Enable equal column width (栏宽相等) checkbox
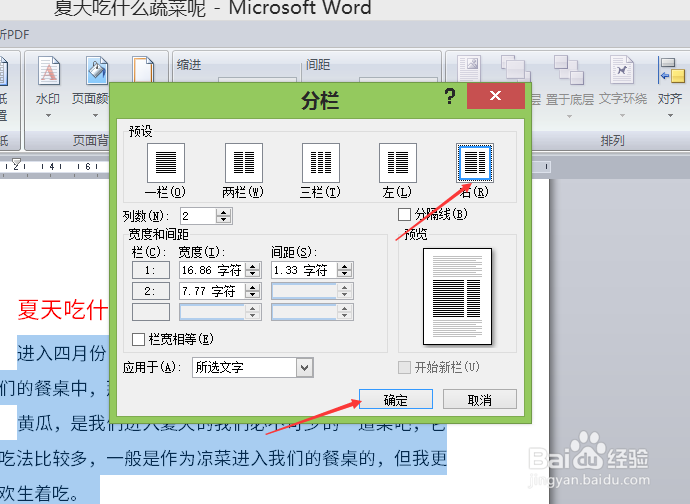Screen dimensions: 690x504 pos(138,339)
